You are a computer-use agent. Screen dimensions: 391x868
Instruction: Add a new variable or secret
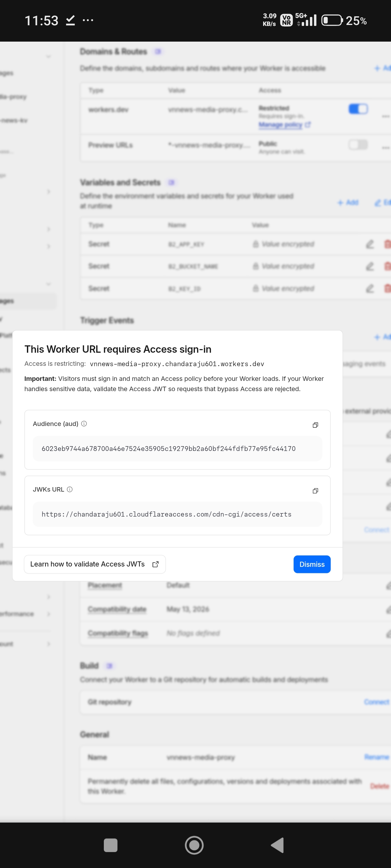click(348, 202)
